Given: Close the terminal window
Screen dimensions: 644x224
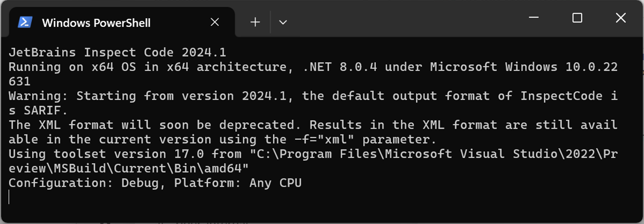Looking at the screenshot, I should pyautogui.click(x=620, y=18).
